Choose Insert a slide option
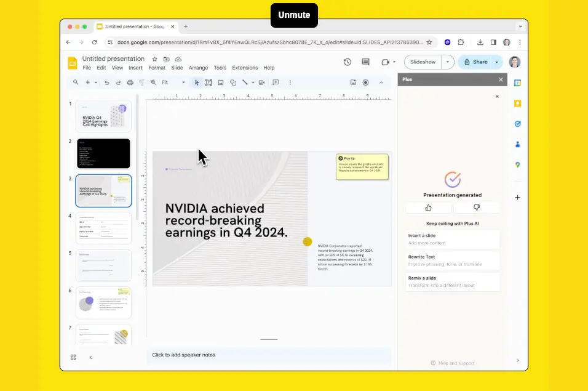This screenshot has width=588, height=391. coord(452,240)
